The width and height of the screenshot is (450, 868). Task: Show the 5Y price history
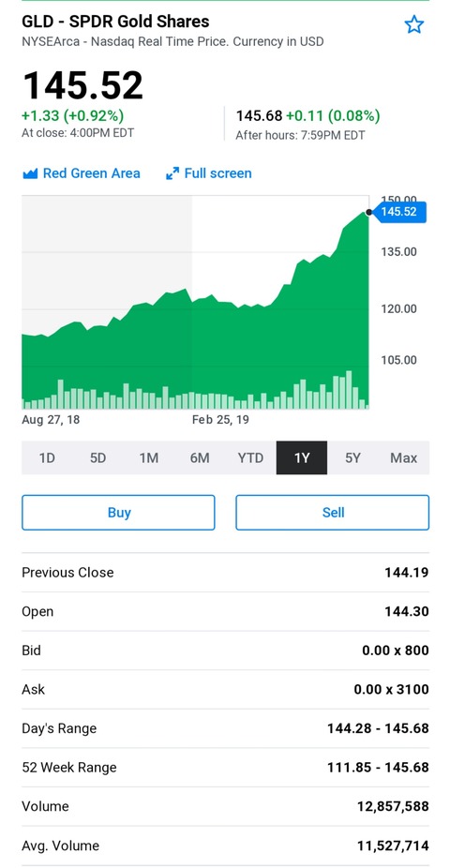(x=352, y=457)
